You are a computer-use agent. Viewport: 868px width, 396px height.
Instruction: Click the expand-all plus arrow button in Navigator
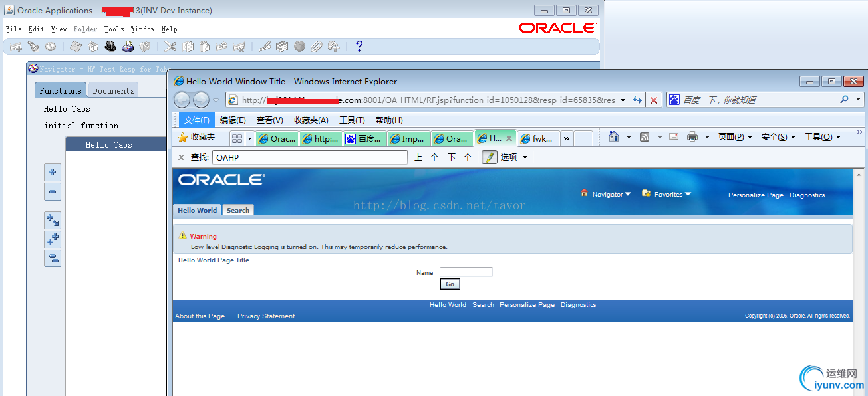[x=53, y=220]
